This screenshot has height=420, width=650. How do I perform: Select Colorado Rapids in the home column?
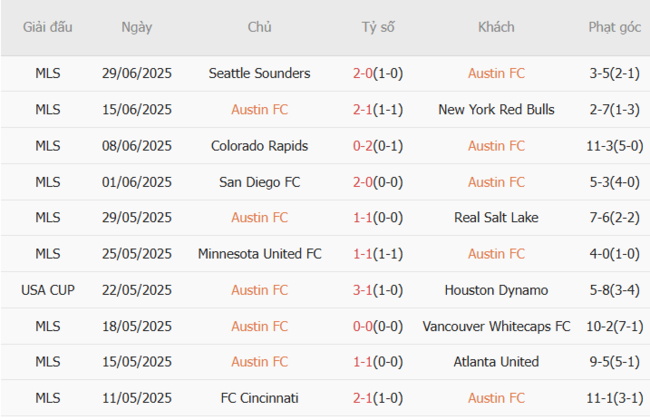pyautogui.click(x=259, y=146)
